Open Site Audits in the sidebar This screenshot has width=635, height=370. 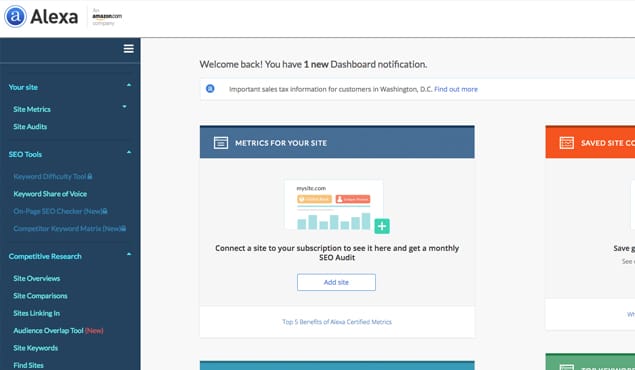point(30,127)
